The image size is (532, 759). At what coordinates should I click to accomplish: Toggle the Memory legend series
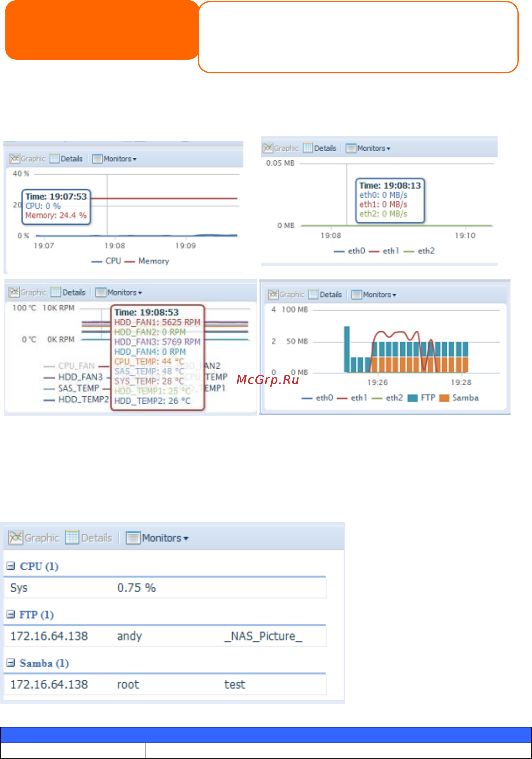[x=147, y=261]
